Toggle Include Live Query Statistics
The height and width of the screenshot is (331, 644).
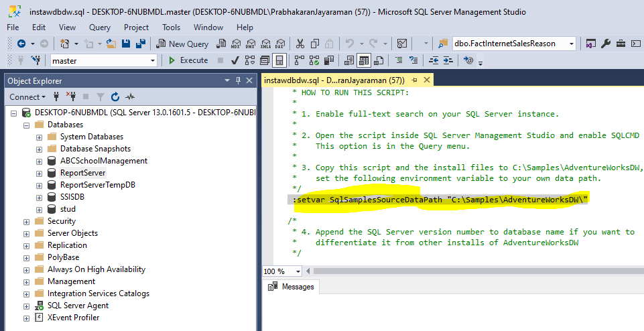[314, 61]
